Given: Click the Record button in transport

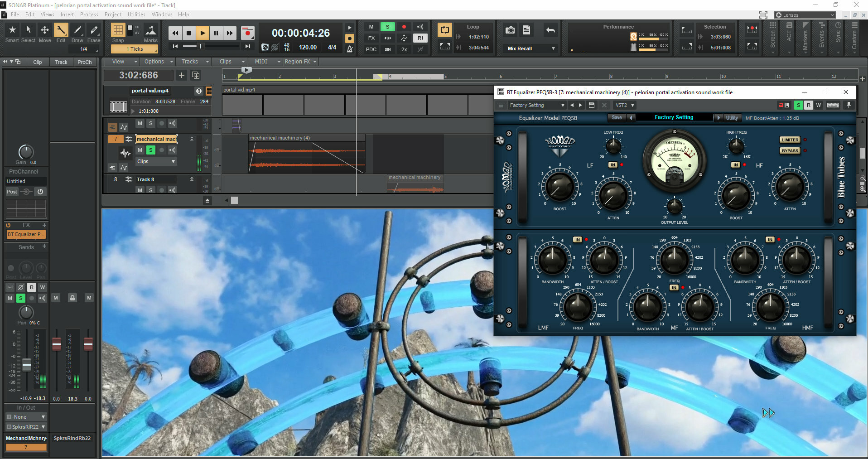Looking at the screenshot, I should (x=247, y=33).
